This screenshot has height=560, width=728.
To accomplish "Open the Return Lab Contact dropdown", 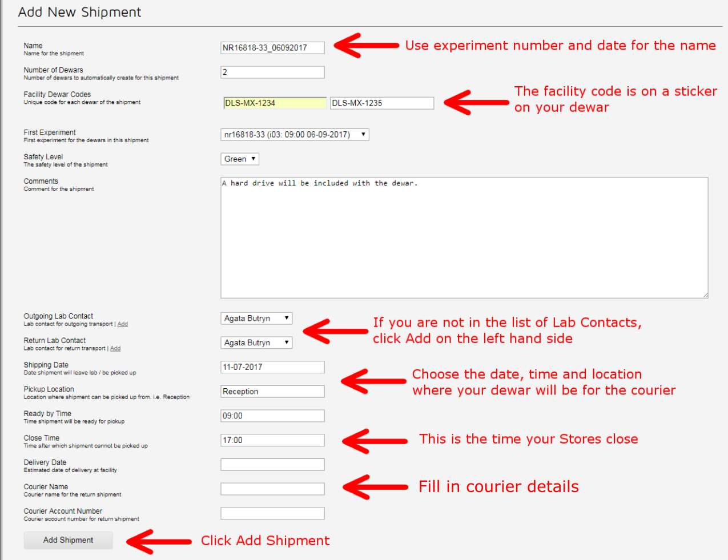I will click(x=256, y=343).
